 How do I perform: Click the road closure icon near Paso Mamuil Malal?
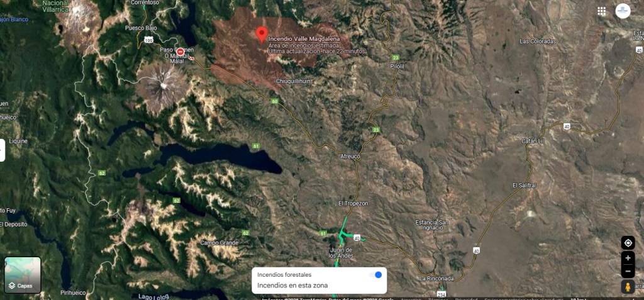[x=180, y=52]
